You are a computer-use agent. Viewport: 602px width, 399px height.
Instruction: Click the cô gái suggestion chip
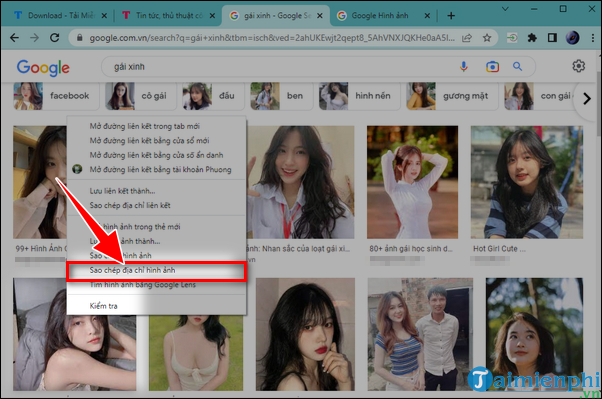tap(141, 96)
